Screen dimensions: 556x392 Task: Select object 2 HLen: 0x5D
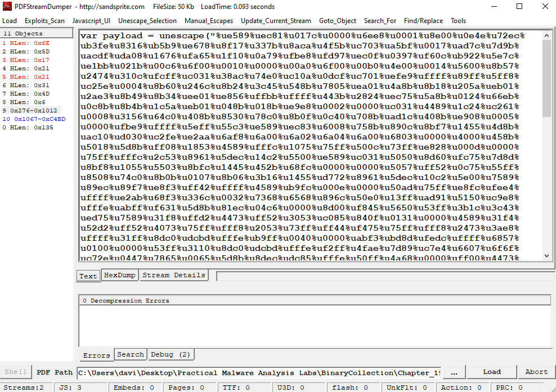[x=26, y=52]
